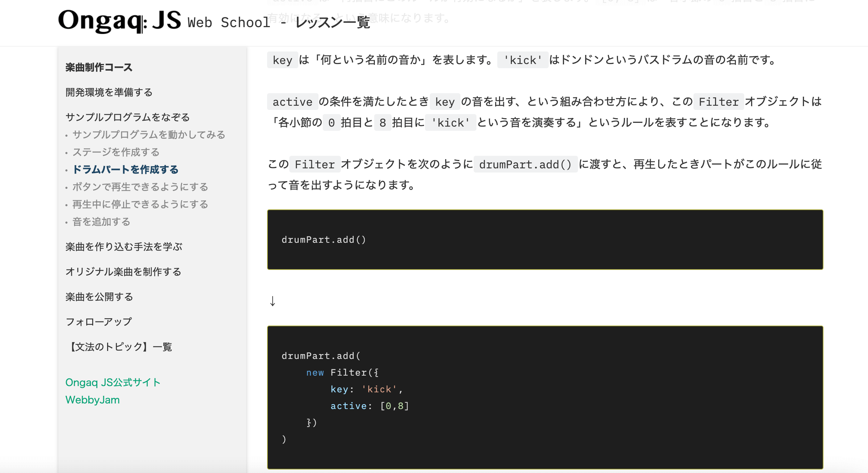Open サンプルプログラムをなぞる section
This screenshot has height=473, width=868.
(127, 117)
